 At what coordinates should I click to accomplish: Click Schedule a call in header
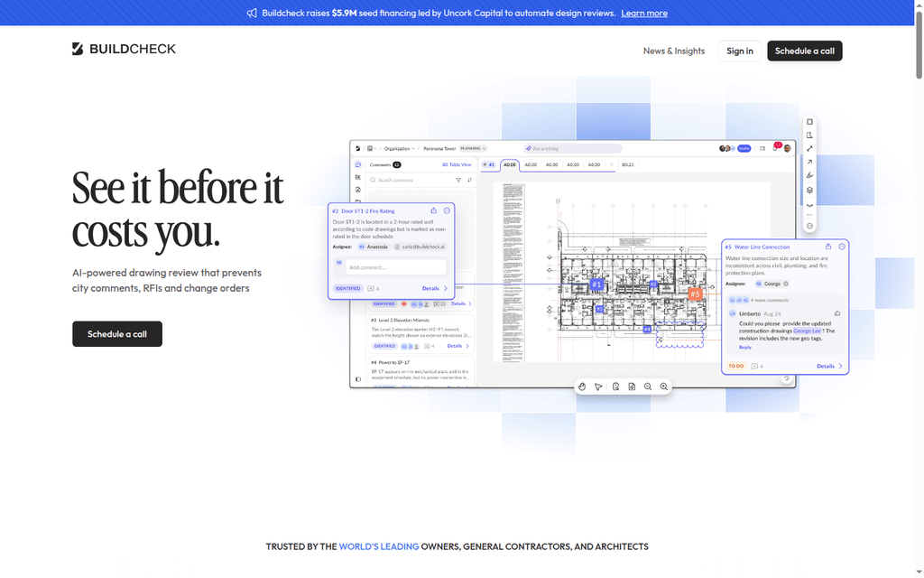pyautogui.click(x=804, y=51)
